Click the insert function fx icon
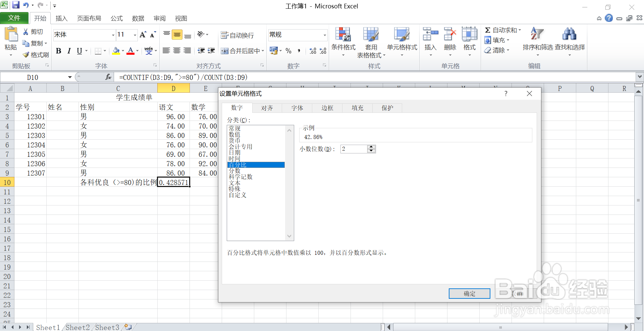The width and height of the screenshot is (644, 331). coord(108,77)
